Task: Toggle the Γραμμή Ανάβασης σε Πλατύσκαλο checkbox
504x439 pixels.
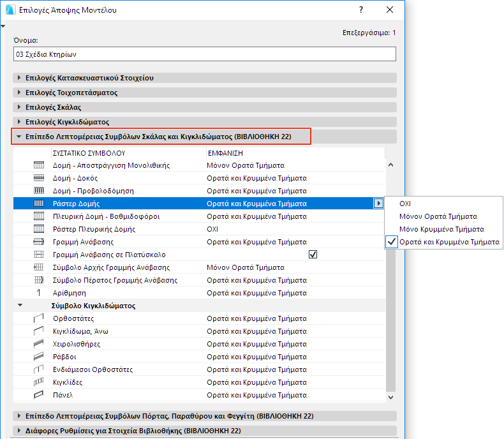Action: [313, 255]
